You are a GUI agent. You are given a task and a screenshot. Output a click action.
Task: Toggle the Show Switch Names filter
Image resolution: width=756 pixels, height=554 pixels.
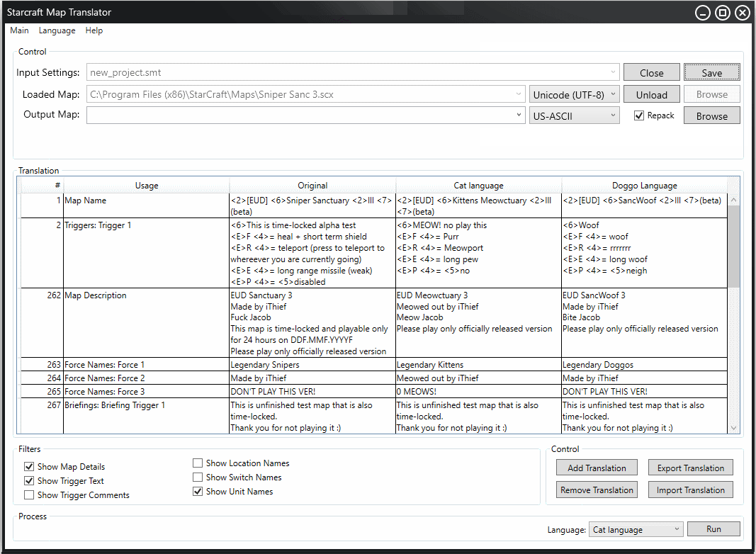pyautogui.click(x=197, y=477)
